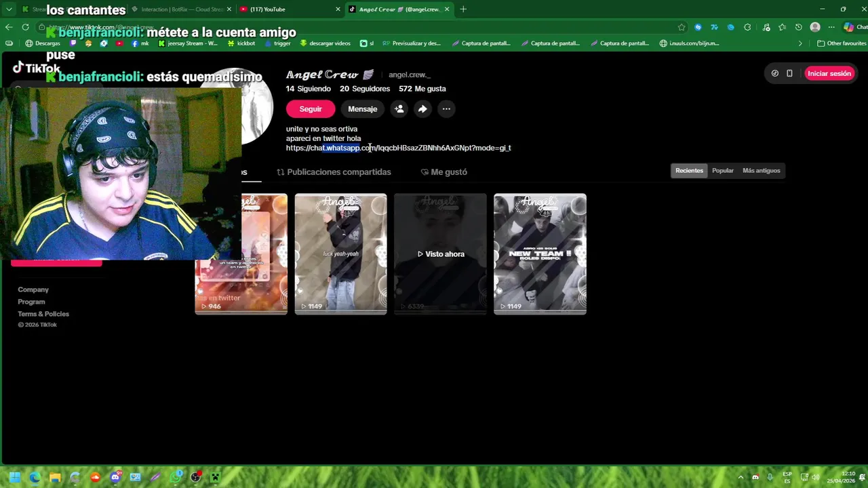Click the mobile phone icon in TikTok header
The width and height of the screenshot is (868, 488).
pos(789,73)
